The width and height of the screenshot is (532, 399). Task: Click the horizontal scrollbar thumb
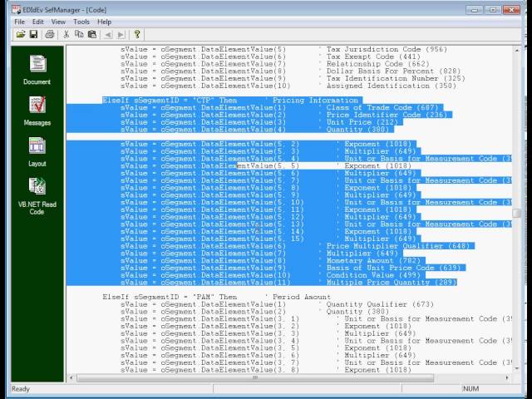[255, 377]
